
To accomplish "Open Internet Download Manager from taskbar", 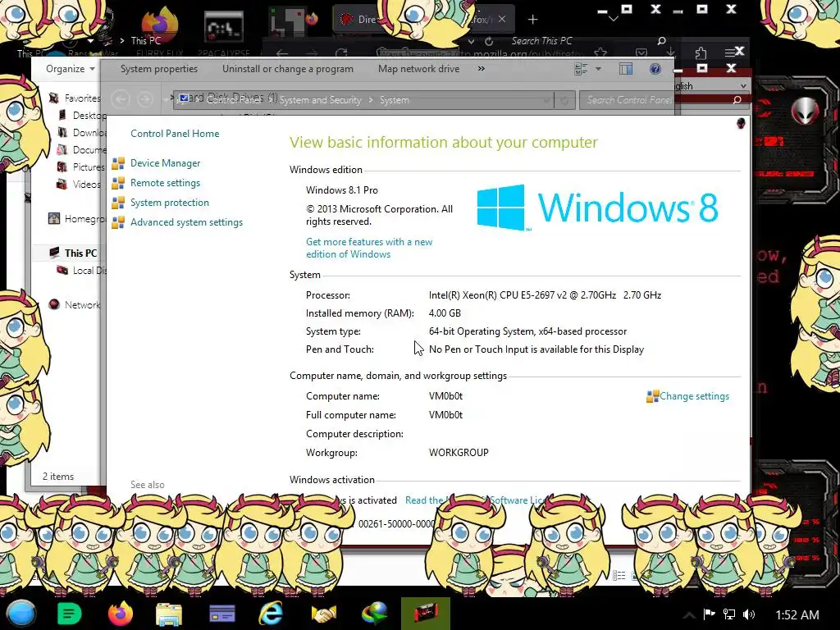I will coord(374,614).
